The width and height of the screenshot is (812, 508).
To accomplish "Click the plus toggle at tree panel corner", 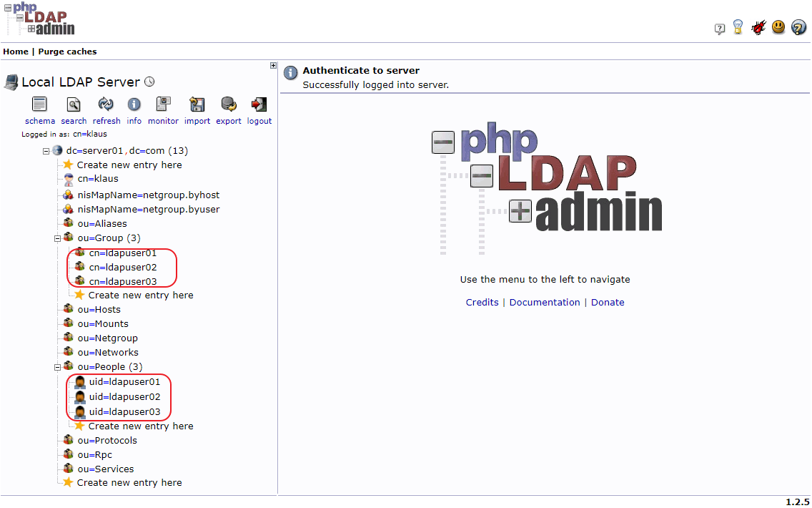I will click(x=273, y=65).
